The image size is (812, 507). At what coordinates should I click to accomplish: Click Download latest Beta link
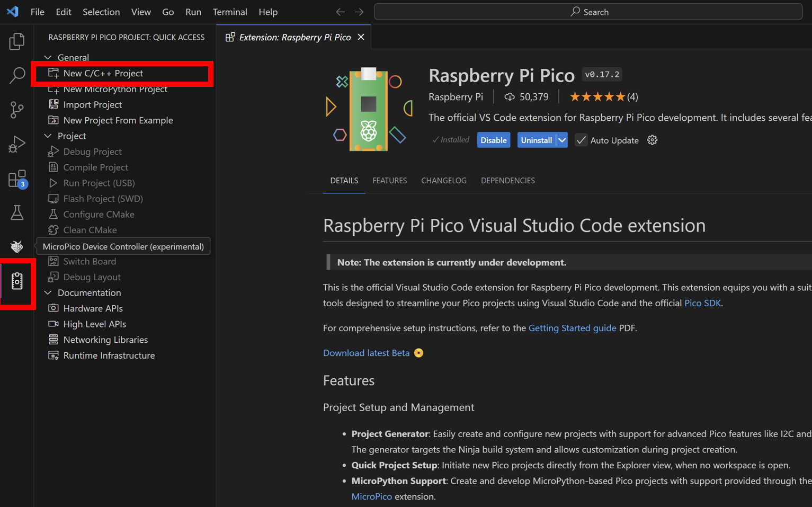tap(366, 353)
